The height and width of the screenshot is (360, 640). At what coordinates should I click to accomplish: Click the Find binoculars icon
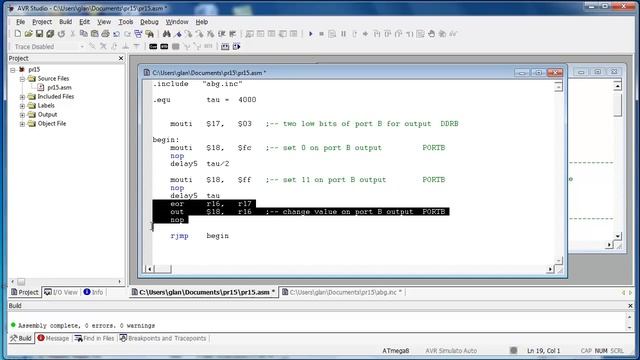(167, 34)
